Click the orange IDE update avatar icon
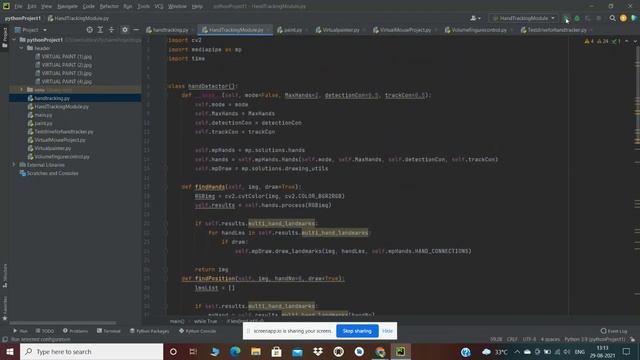Image resolution: width=640 pixels, height=360 pixels. (x=623, y=18)
